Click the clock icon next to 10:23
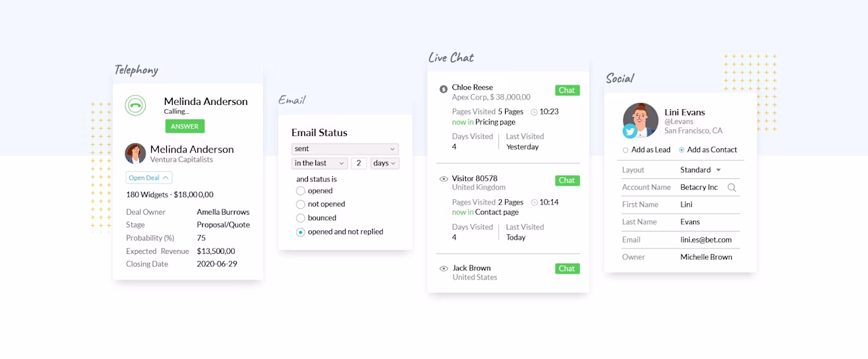Screen dimensions: 868x359 tap(534, 112)
